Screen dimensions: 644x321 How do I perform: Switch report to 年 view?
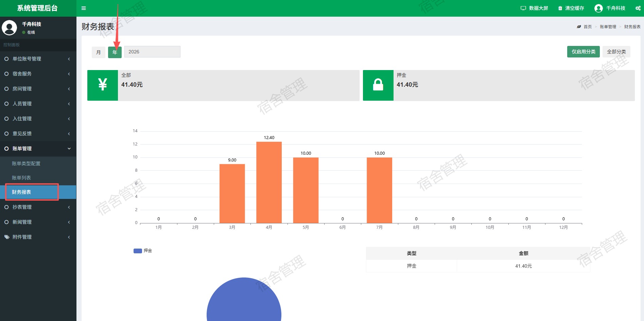coord(115,52)
